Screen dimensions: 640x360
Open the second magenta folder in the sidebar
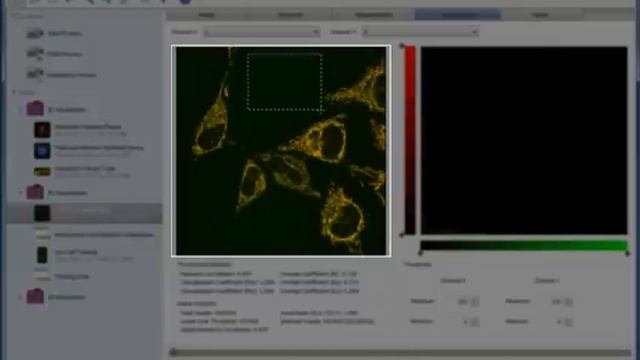35,192
